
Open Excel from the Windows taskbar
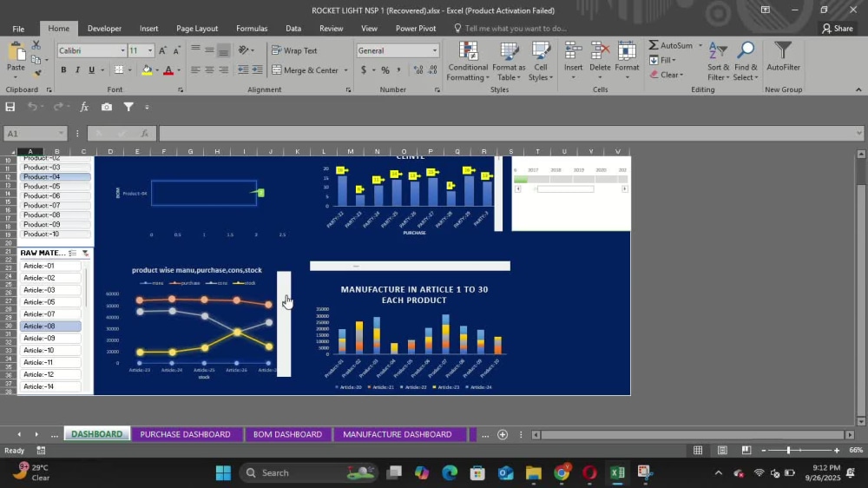[617, 473]
